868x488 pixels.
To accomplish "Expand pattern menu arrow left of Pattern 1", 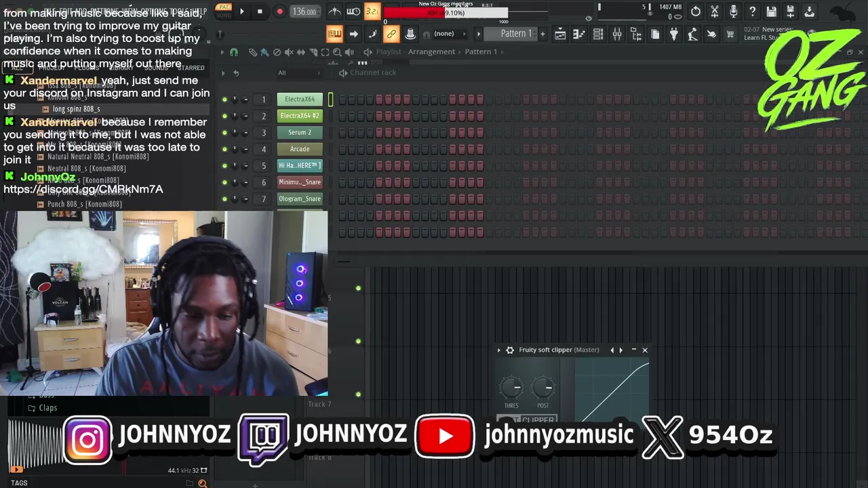I will tap(479, 34).
